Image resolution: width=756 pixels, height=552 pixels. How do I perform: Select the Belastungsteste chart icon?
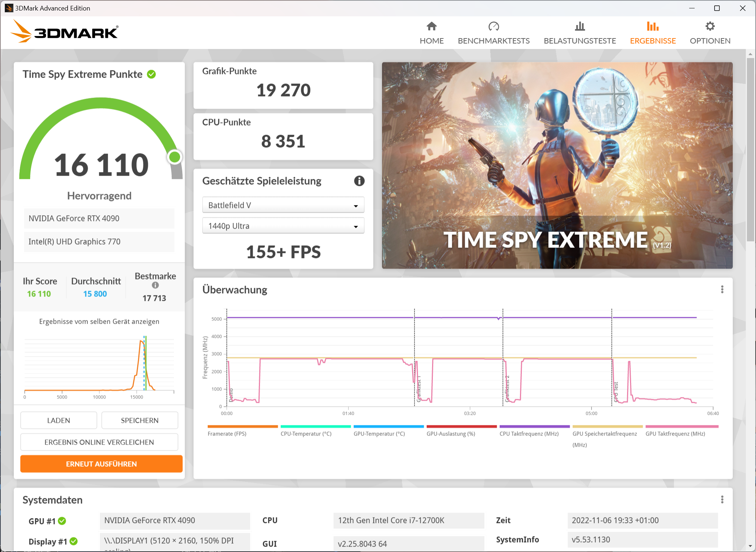(x=580, y=26)
